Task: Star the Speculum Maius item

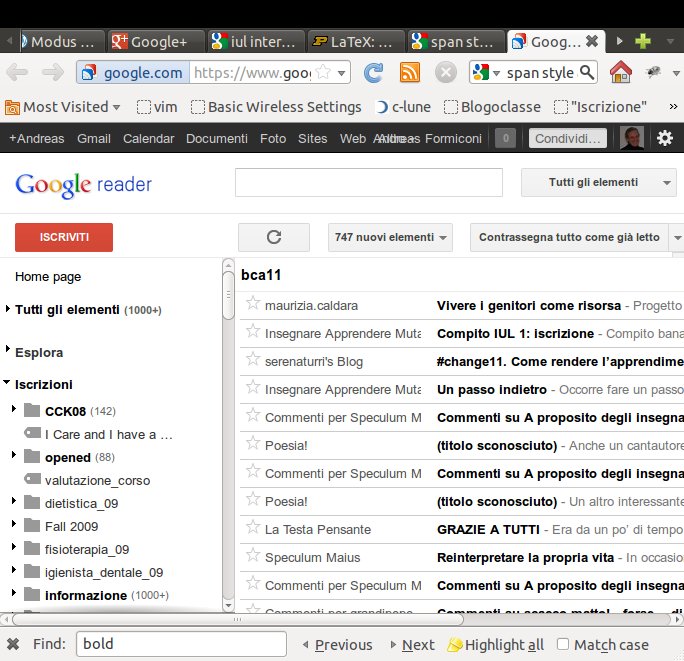Action: tap(253, 555)
